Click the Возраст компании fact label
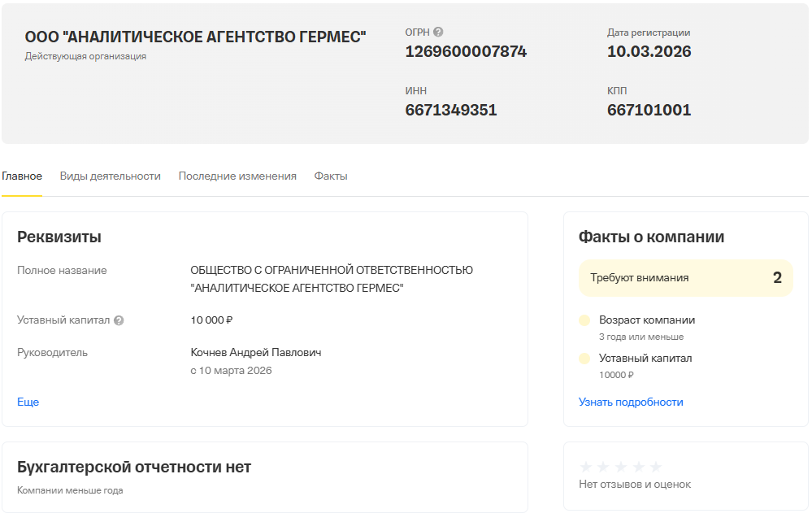The width and height of the screenshot is (812, 522). point(647,320)
